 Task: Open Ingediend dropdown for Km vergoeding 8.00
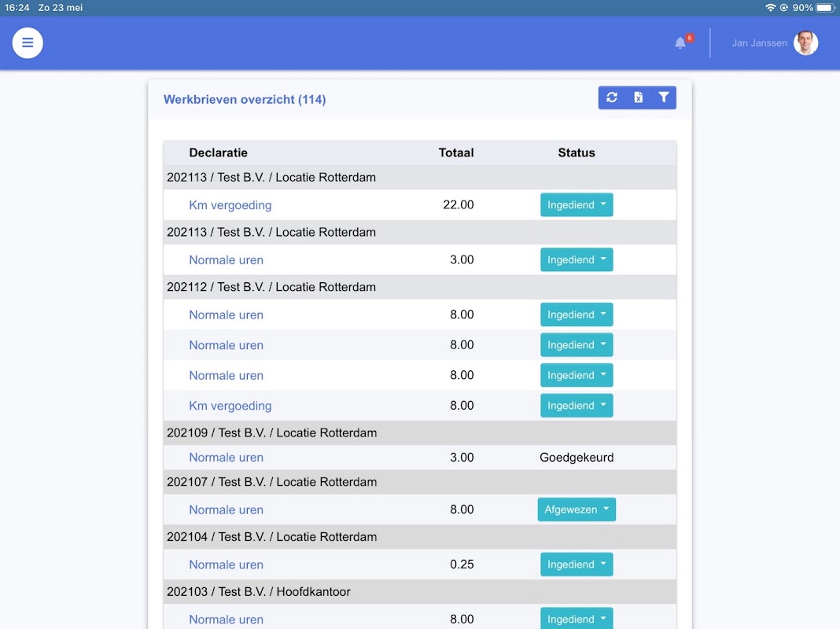click(577, 406)
